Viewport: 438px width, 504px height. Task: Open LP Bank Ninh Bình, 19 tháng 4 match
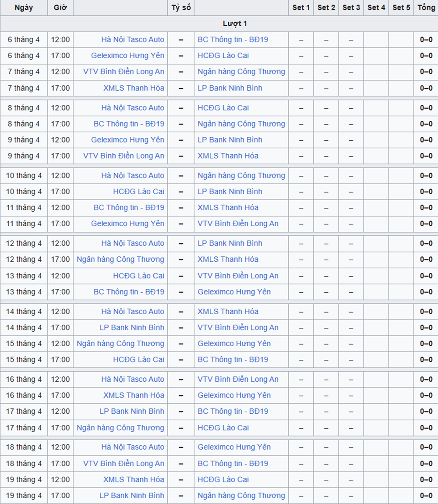point(131,496)
